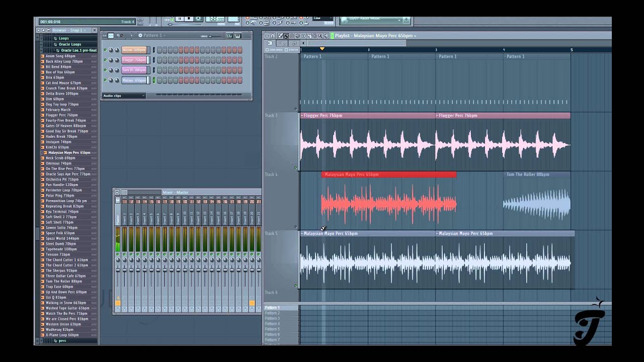Select the slip tool in Playlist toolbar
This screenshot has height=362, width=644.
click(303, 36)
